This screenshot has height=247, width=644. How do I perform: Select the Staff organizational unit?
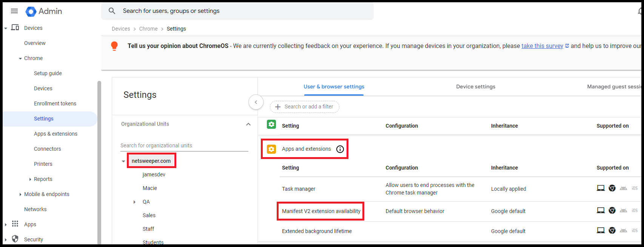(x=148, y=229)
